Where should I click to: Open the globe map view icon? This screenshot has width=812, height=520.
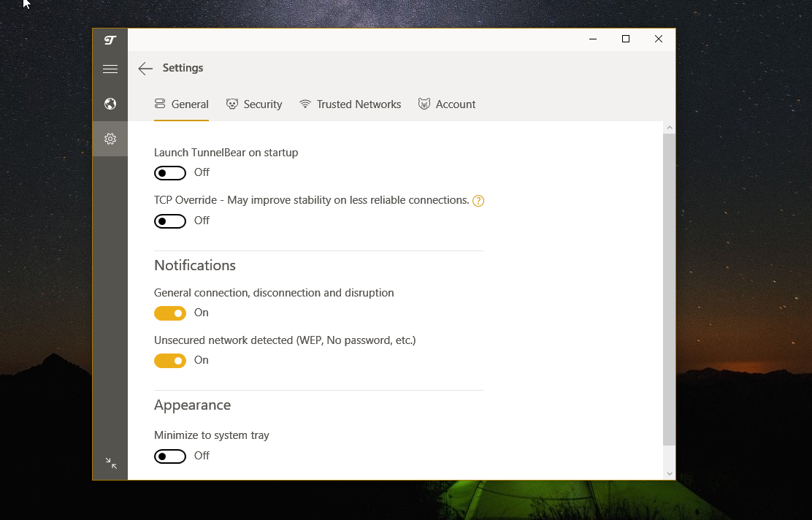pos(110,104)
